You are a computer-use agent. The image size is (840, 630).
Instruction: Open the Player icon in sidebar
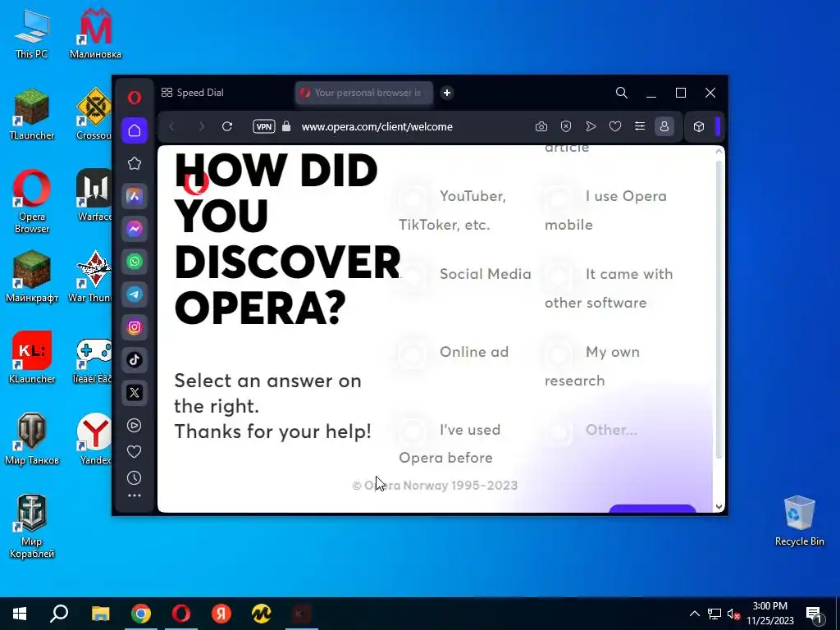tap(134, 426)
